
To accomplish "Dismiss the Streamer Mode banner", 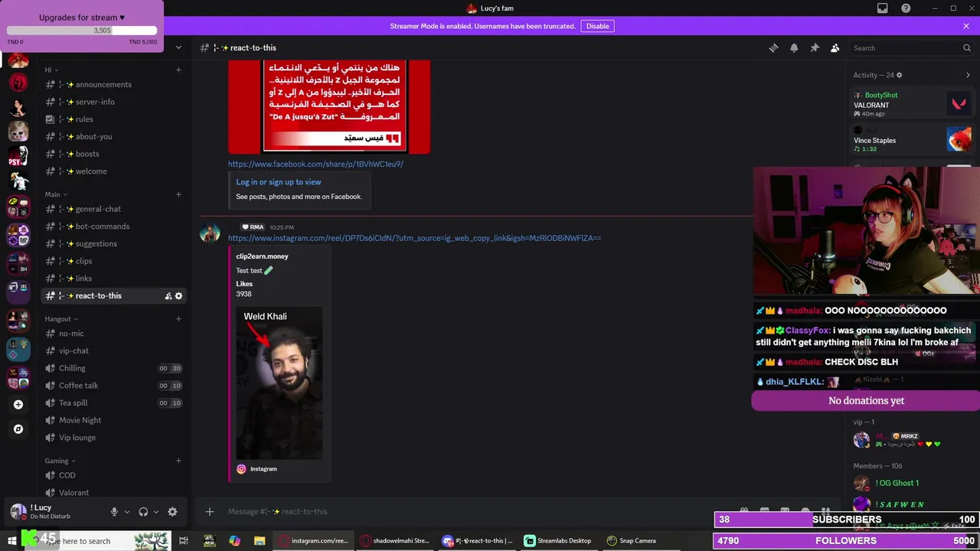I will click(x=966, y=26).
